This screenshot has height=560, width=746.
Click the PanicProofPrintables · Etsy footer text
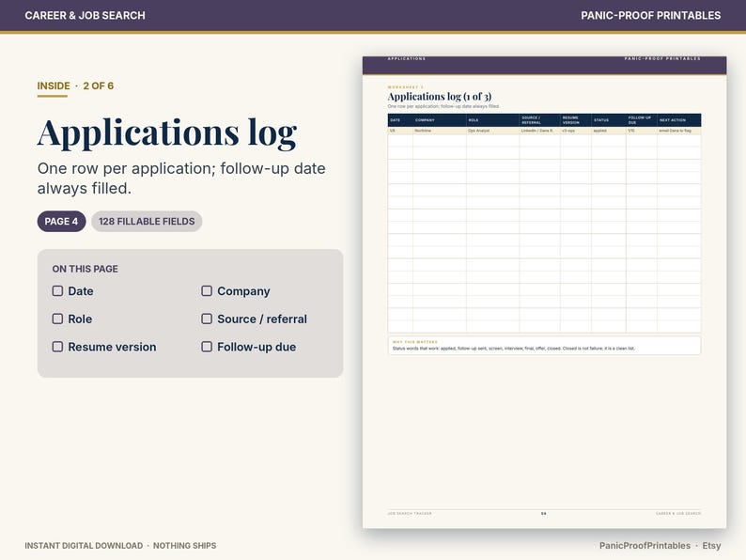pyautogui.click(x=660, y=546)
